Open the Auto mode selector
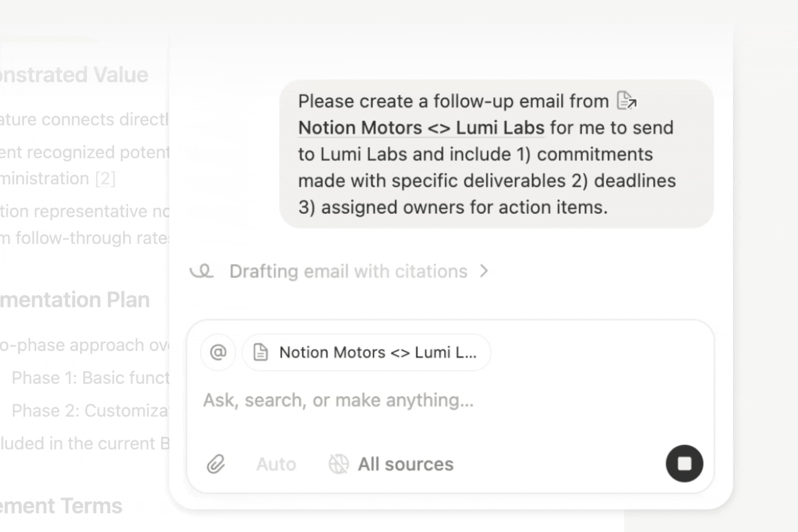 point(276,464)
